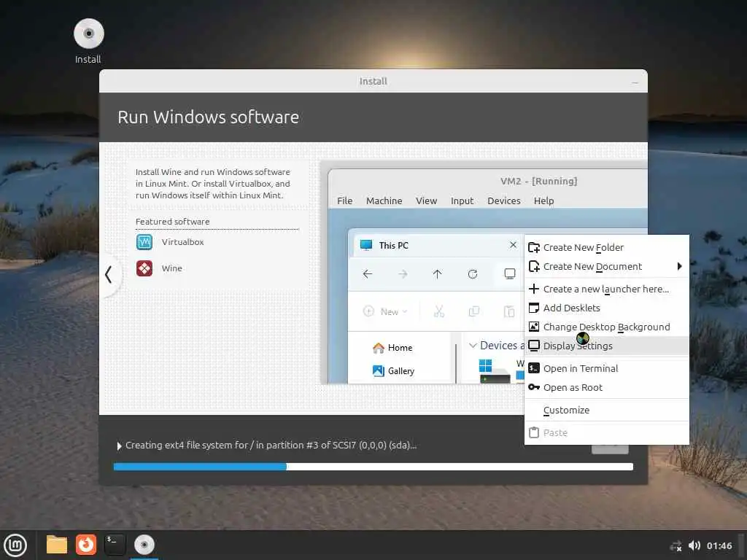The image size is (747, 560).
Task: Click the Add Desklets note icon
Action: pyautogui.click(x=534, y=308)
